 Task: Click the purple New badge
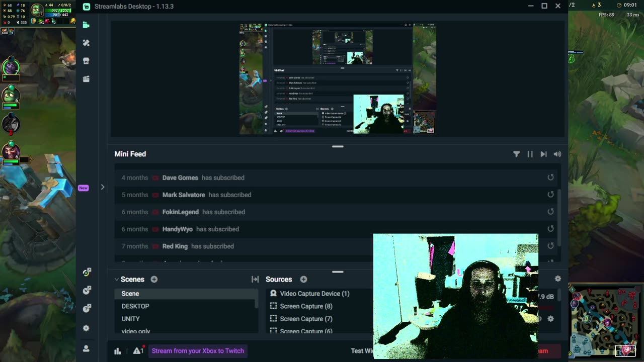click(84, 188)
